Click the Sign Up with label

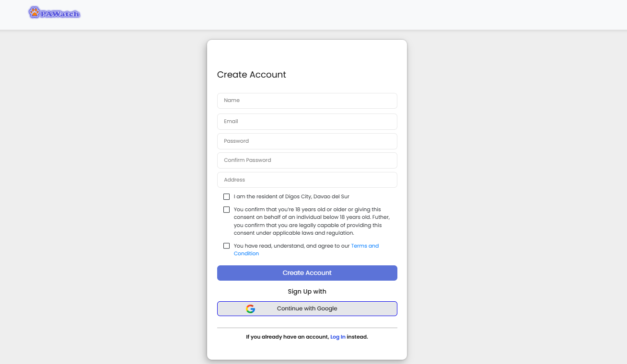click(307, 292)
